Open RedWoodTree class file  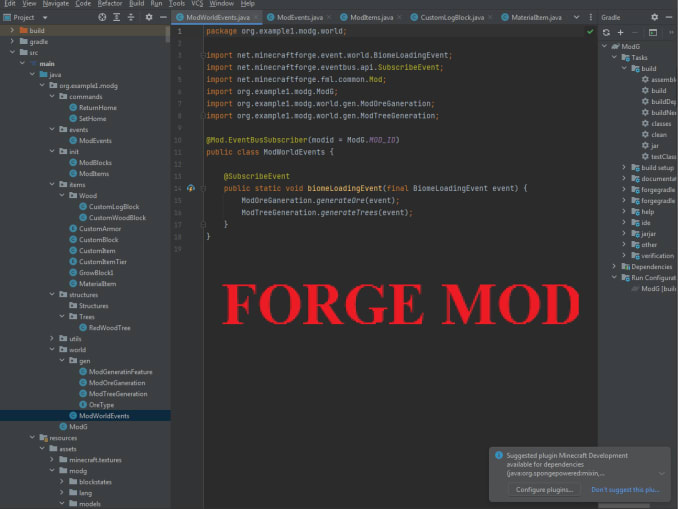(x=105, y=328)
